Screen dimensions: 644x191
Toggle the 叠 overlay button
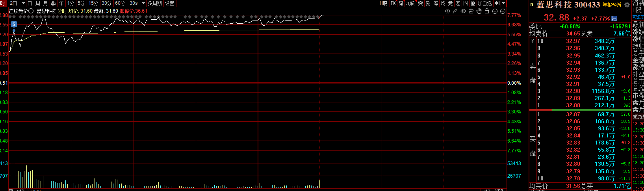click(473, 3)
